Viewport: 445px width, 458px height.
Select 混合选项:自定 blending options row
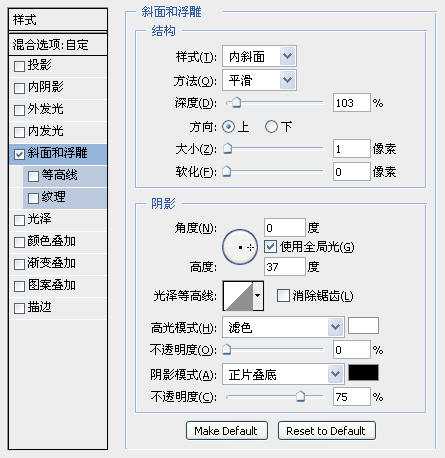click(58, 44)
